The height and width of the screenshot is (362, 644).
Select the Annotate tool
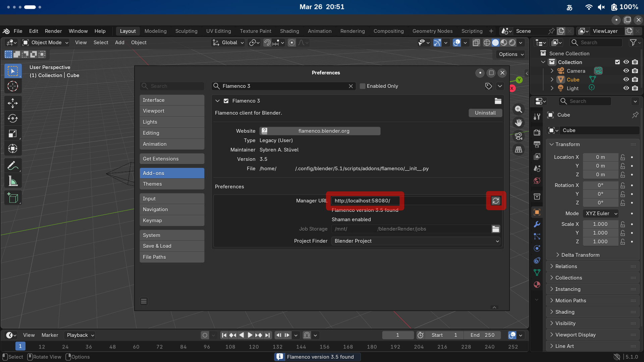[13, 166]
